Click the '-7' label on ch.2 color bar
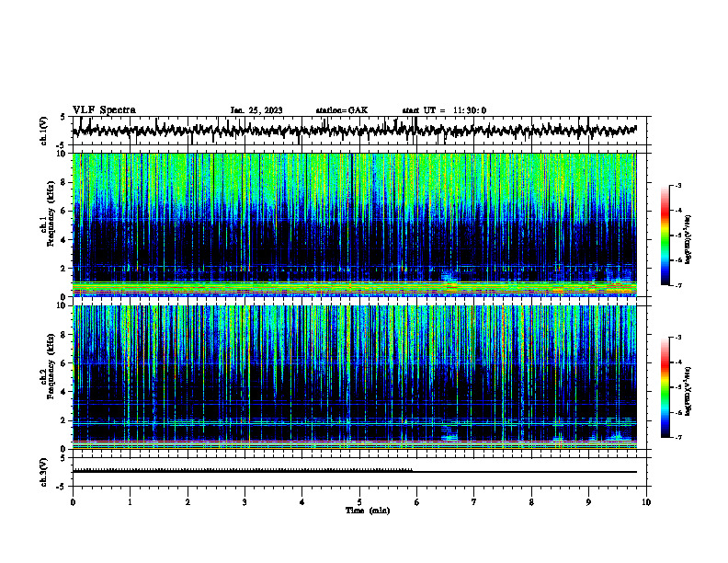 [x=678, y=438]
